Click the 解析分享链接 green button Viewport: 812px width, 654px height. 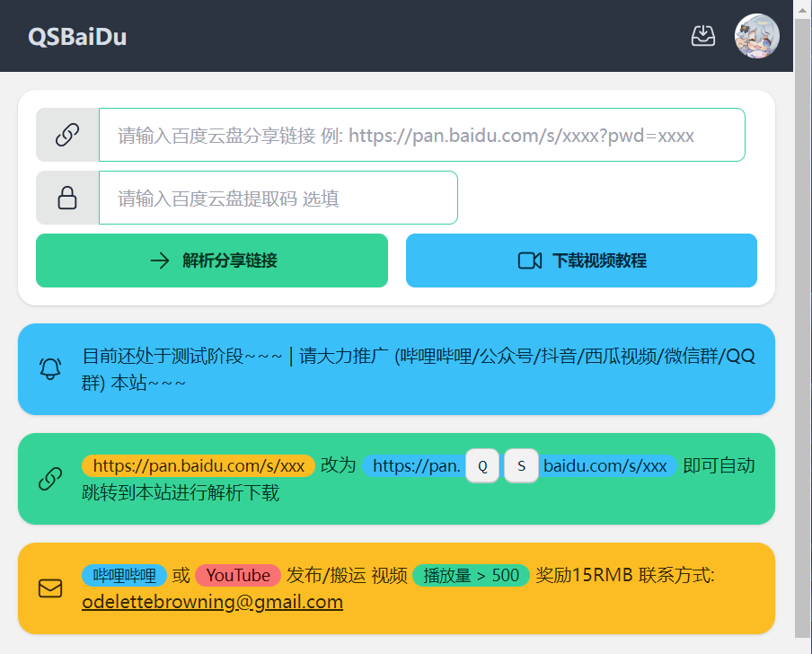[212, 261]
